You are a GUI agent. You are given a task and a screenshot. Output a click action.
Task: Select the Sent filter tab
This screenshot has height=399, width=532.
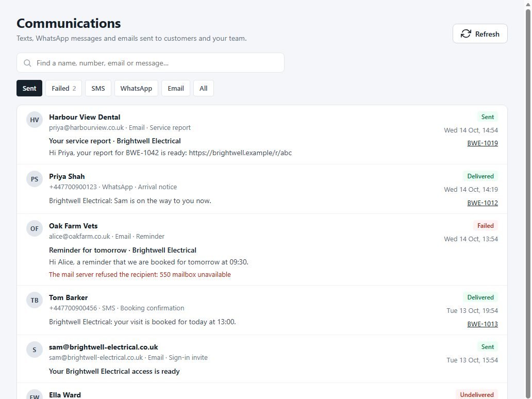point(29,88)
